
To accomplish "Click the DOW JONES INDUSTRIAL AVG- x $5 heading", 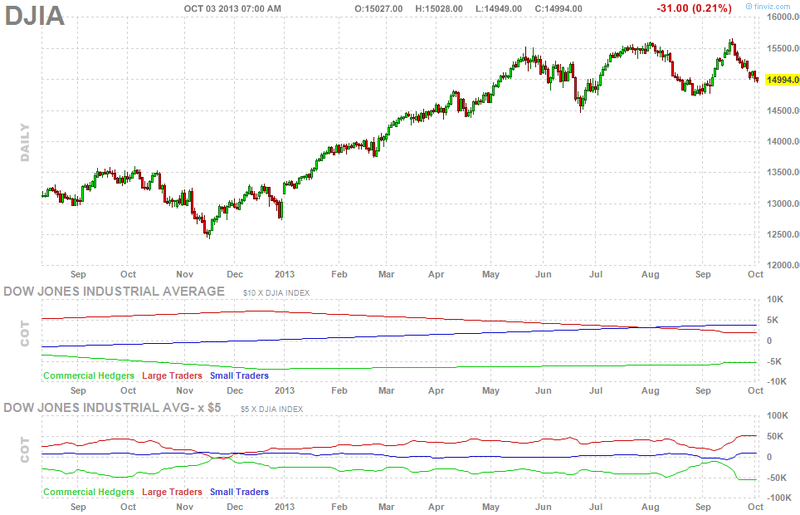I will (x=112, y=408).
